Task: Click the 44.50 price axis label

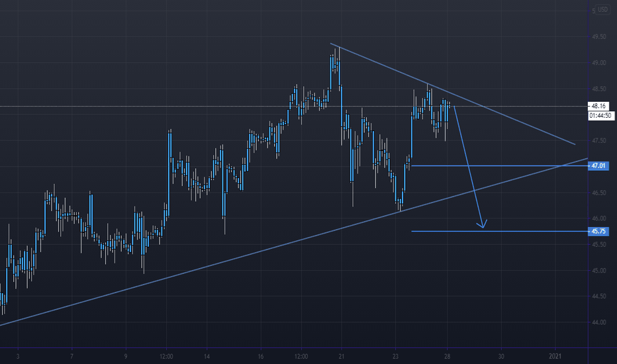Action: point(599,296)
